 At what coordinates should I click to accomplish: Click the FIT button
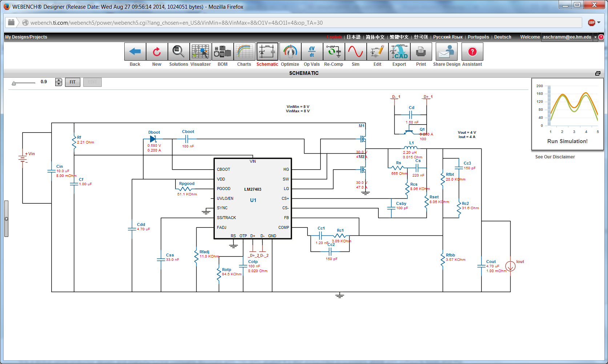pyautogui.click(x=73, y=82)
